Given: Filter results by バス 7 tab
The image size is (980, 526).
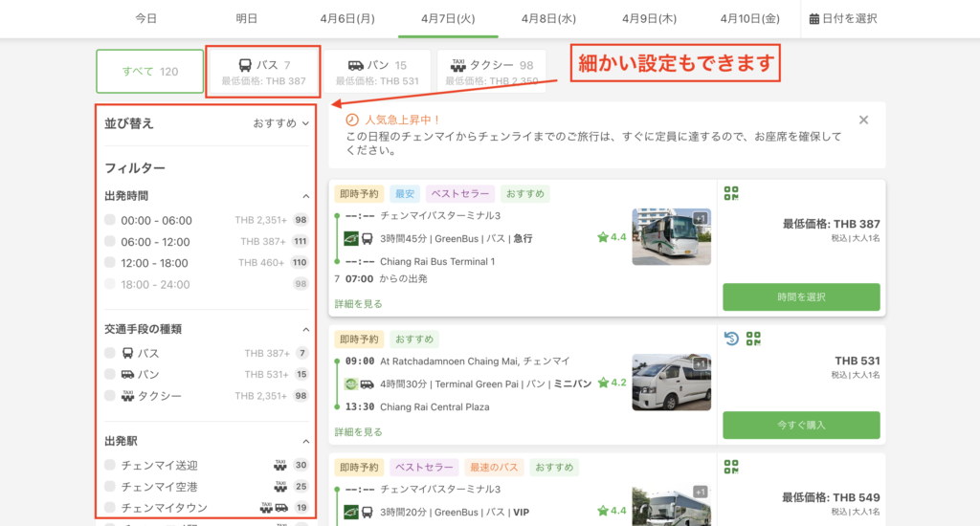Looking at the screenshot, I should point(264,71).
